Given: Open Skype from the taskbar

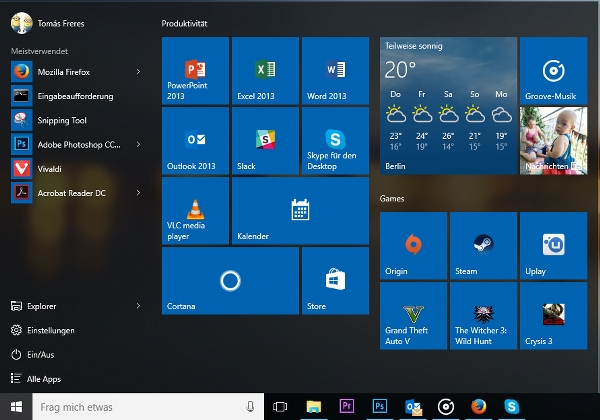Looking at the screenshot, I should (512, 407).
